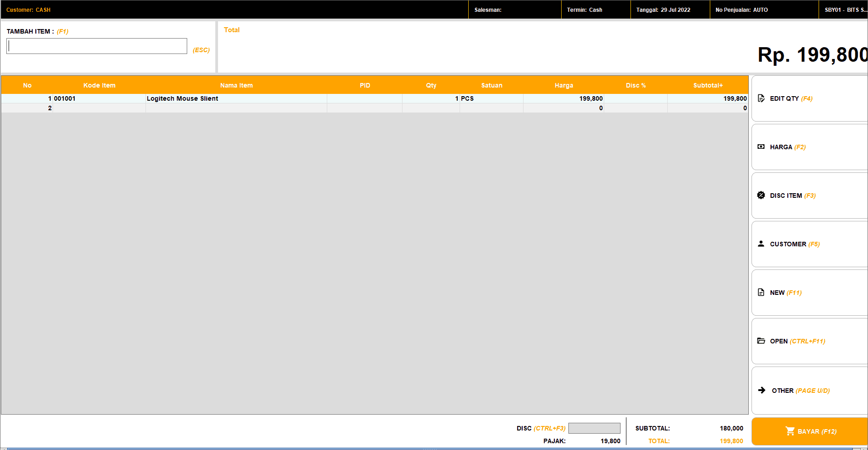Click the Harga column header
The width and height of the screenshot is (868, 450).
pyautogui.click(x=564, y=85)
